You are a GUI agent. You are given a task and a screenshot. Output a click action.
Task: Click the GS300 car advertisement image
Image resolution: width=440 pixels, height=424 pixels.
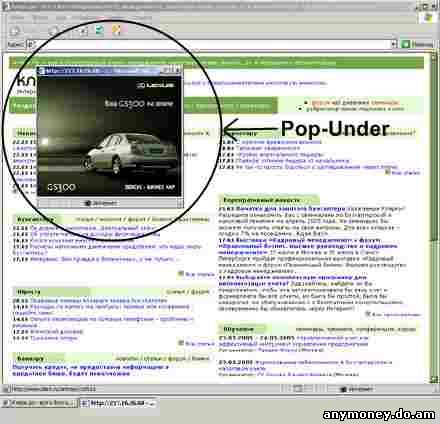109,136
